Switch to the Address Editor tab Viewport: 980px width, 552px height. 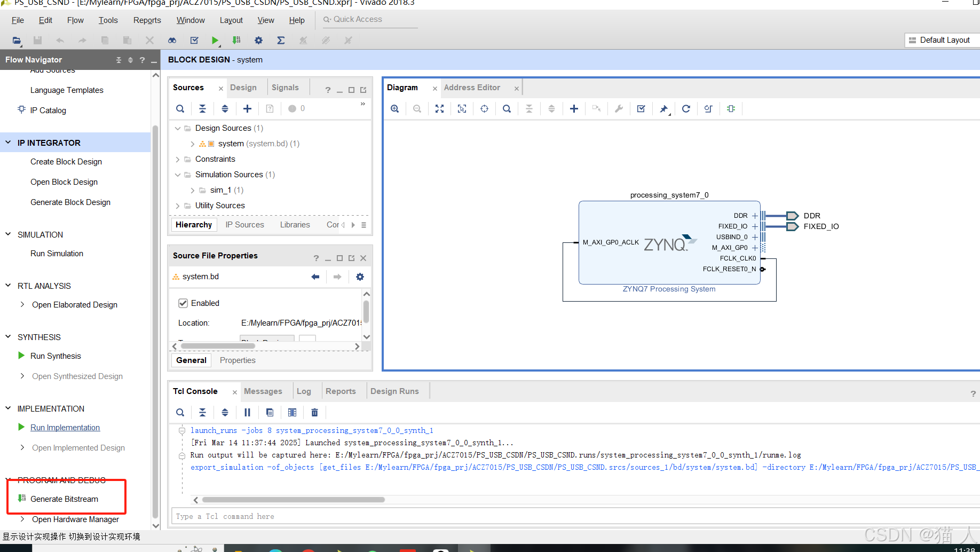point(472,88)
